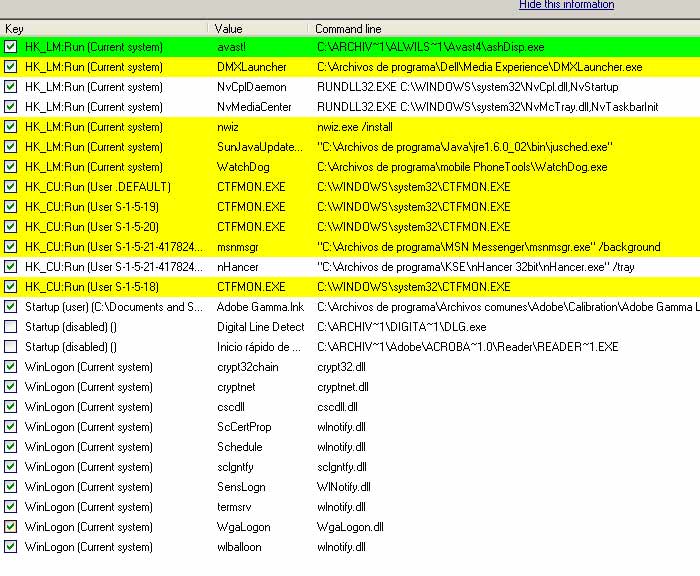The width and height of the screenshot is (700, 576).
Task: Click the crypt32.dll command line cell
Action: (x=341, y=367)
